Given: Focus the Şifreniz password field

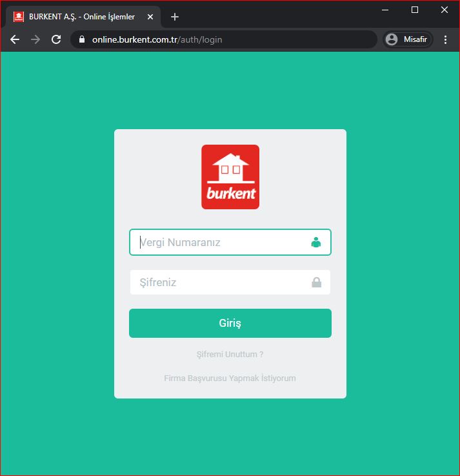Looking at the screenshot, I should tap(219, 282).
